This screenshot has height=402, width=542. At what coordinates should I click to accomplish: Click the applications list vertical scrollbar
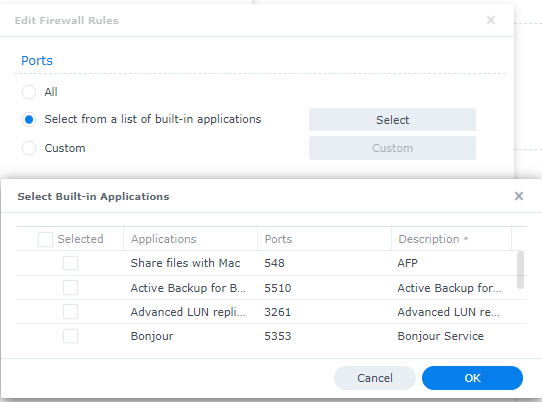[x=520, y=270]
